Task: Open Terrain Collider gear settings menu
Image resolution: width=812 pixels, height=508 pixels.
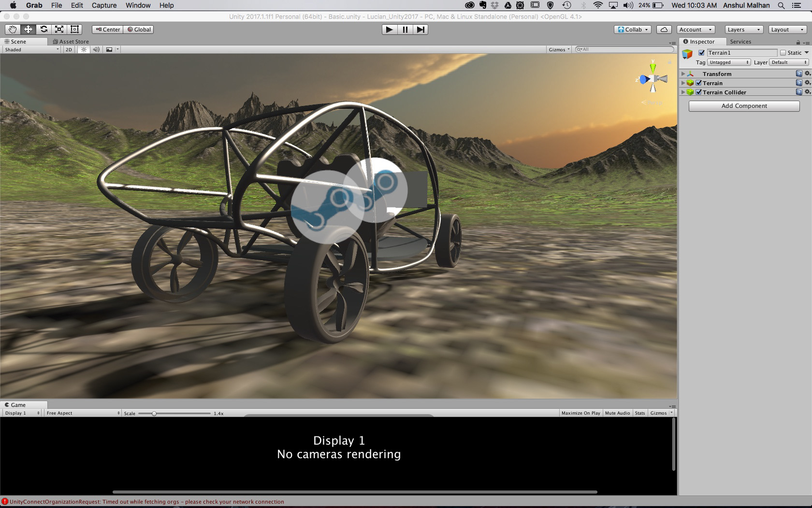Action: point(807,92)
